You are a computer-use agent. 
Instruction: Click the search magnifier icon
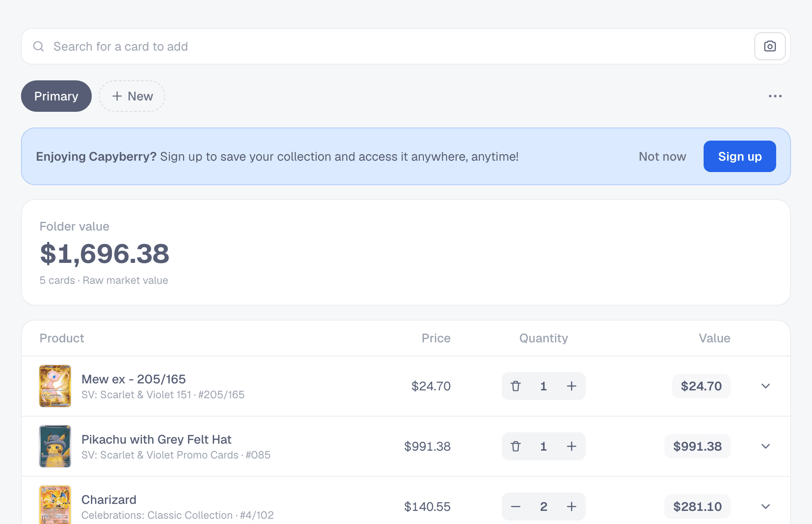(38, 46)
